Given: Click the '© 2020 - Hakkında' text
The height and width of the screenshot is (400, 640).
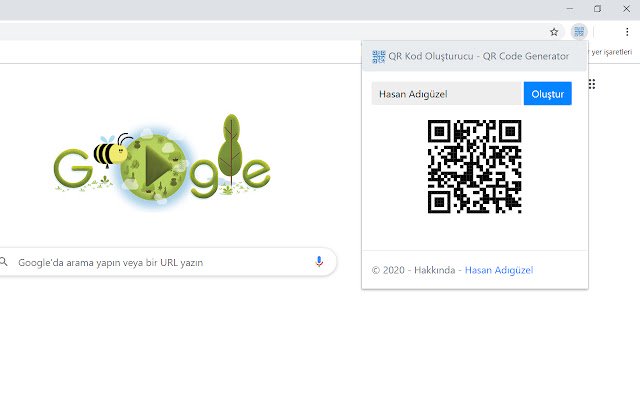Looking at the screenshot, I should click(x=413, y=270).
